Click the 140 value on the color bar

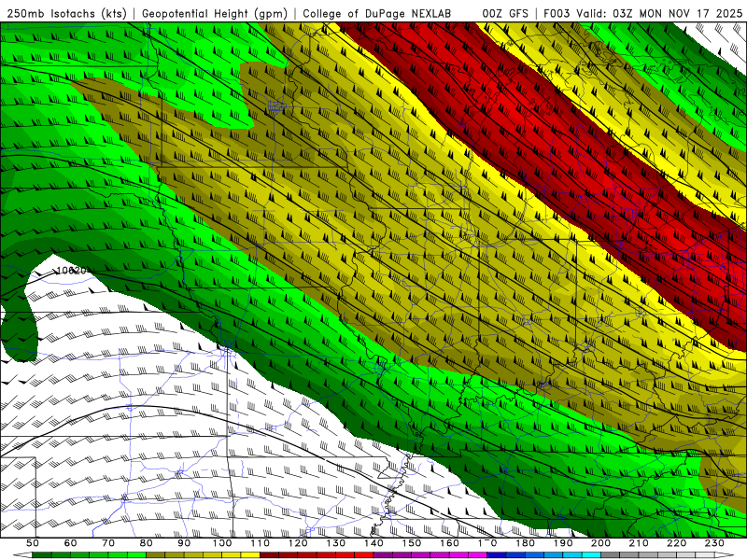coord(373,543)
